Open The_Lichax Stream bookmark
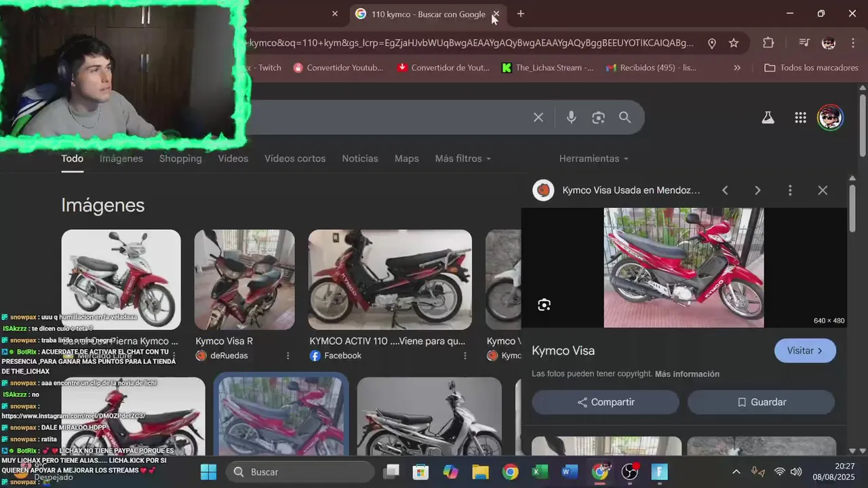This screenshot has height=488, width=868. (x=547, y=68)
